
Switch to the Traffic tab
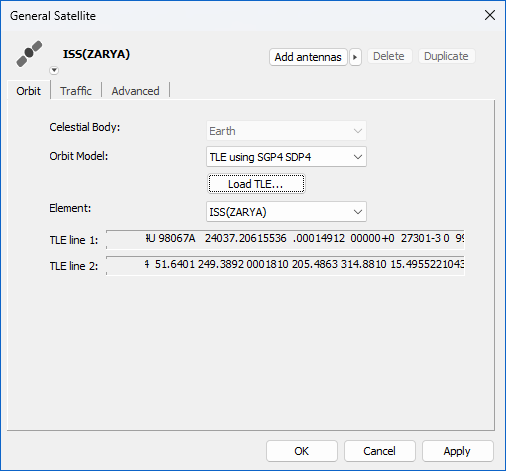[76, 91]
